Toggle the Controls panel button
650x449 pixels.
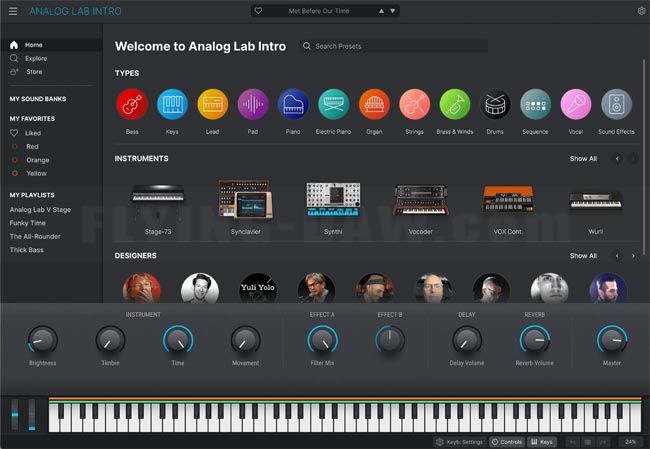pos(507,441)
